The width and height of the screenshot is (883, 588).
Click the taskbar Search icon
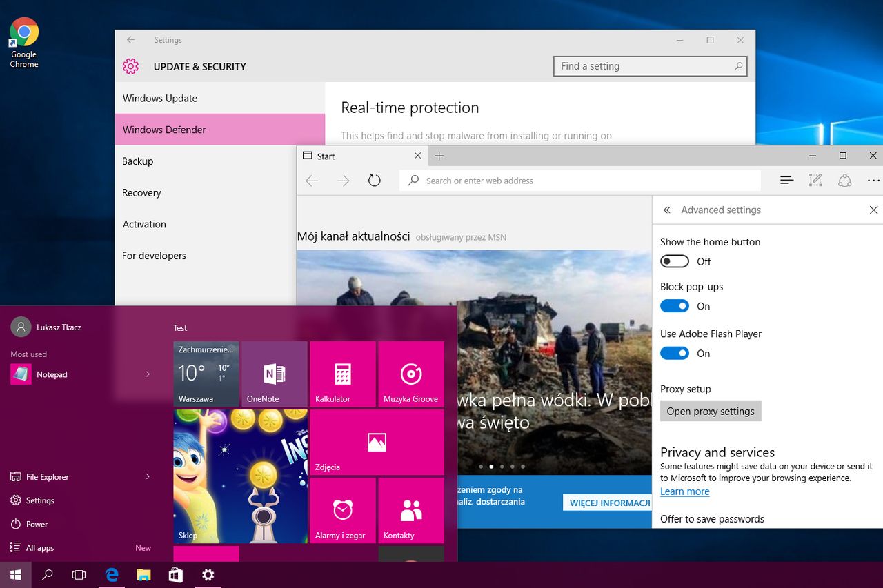(48, 575)
